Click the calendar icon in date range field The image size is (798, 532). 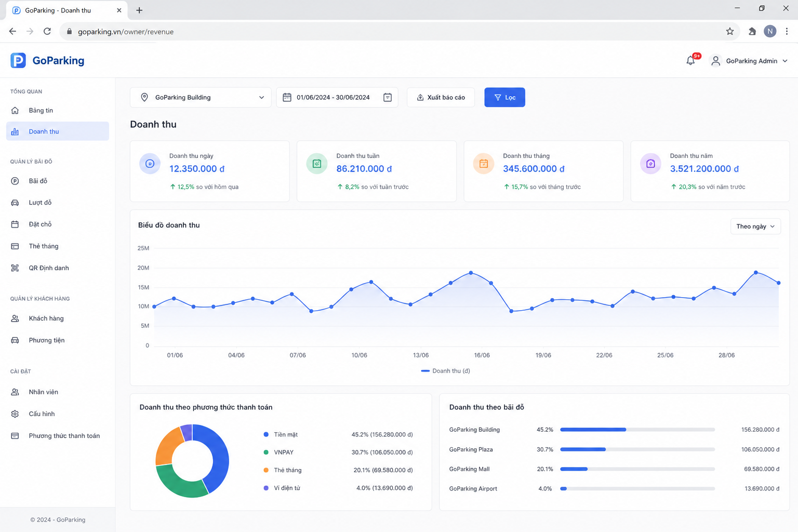[x=388, y=97]
